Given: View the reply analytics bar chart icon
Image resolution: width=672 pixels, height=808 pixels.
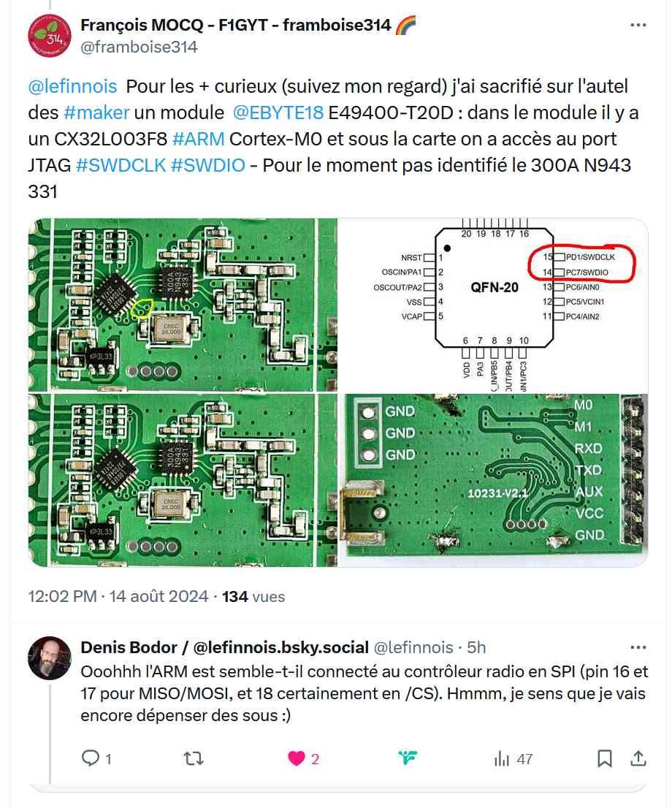Looking at the screenshot, I should [x=501, y=758].
